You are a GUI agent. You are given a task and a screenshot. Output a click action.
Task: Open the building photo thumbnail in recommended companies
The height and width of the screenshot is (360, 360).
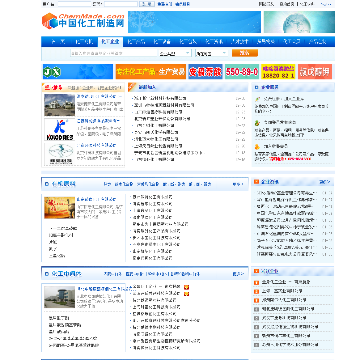60,105
